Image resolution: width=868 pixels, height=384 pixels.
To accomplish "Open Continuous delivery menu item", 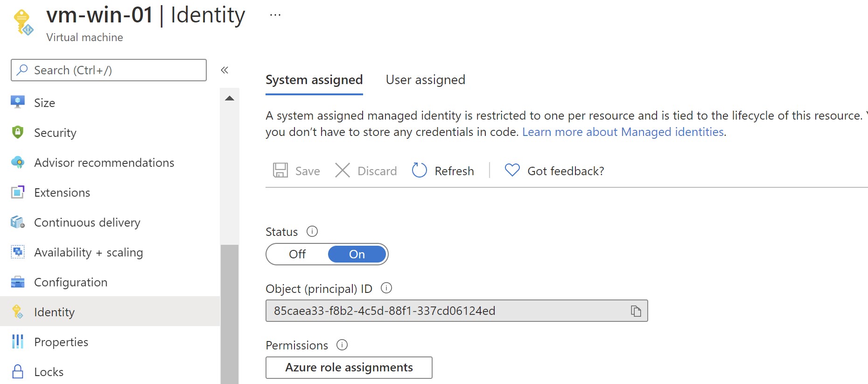I will (x=110, y=222).
